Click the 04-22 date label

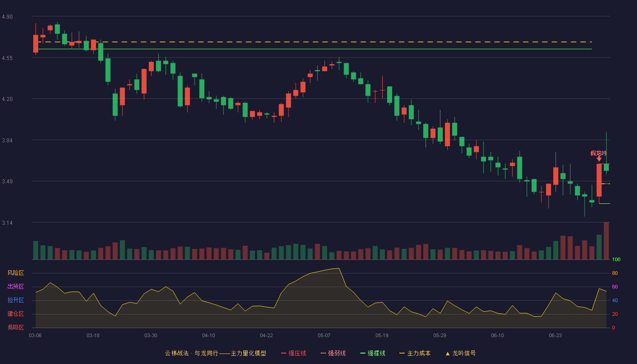point(266,335)
